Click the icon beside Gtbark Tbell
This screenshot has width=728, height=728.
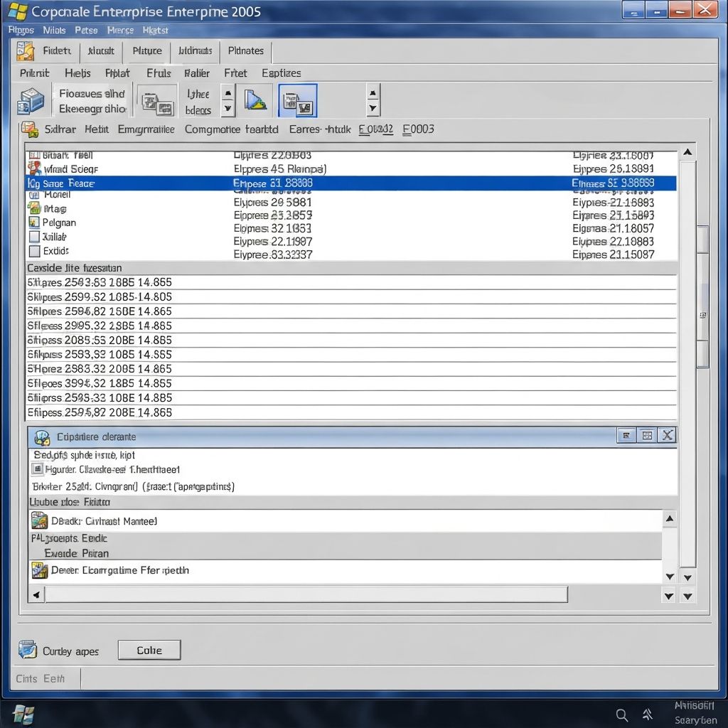pyautogui.click(x=34, y=156)
